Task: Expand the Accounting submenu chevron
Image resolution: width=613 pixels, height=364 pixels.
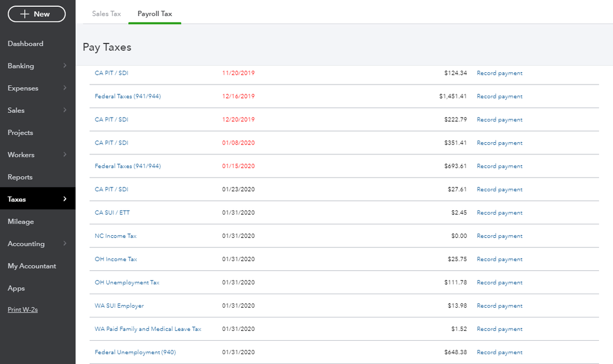Action: pos(65,244)
